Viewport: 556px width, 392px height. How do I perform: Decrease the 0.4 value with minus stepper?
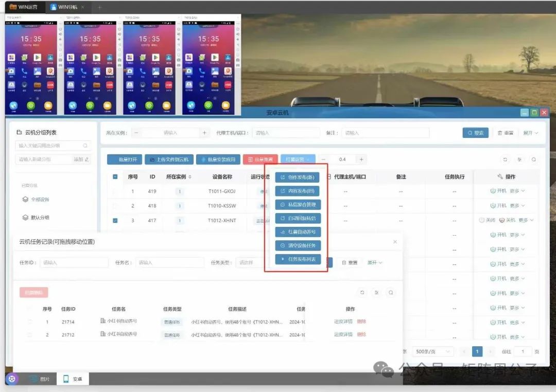pyautogui.click(x=323, y=159)
